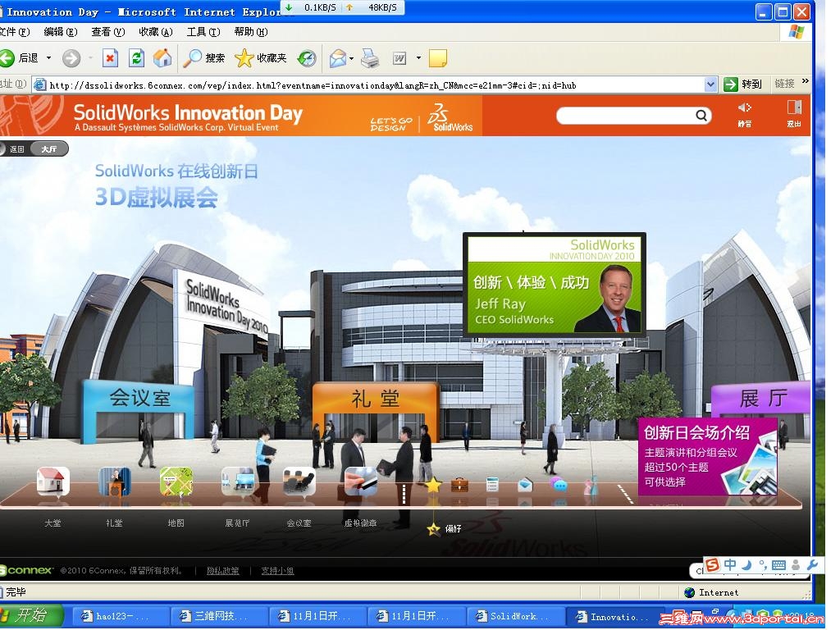This screenshot has width=840, height=630.
Task: Click the address bar URL field
Action: pyautogui.click(x=375, y=85)
